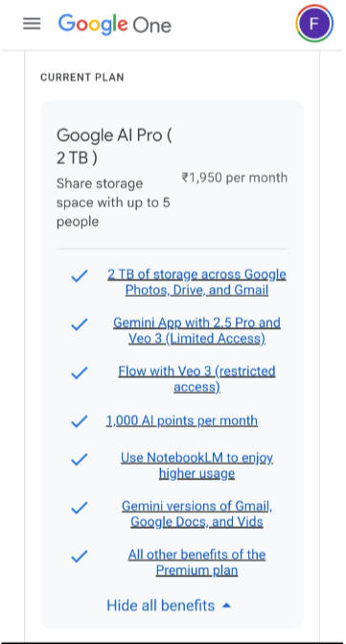
Task: Open the 1,000 AI points per month link
Action: (x=182, y=420)
